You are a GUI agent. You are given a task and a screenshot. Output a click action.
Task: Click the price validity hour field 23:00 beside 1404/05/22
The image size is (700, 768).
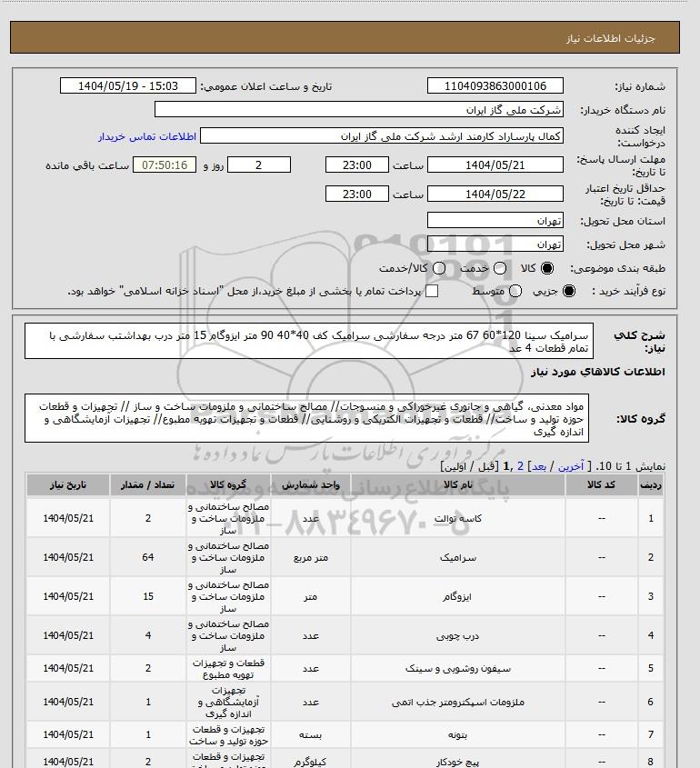(357, 194)
